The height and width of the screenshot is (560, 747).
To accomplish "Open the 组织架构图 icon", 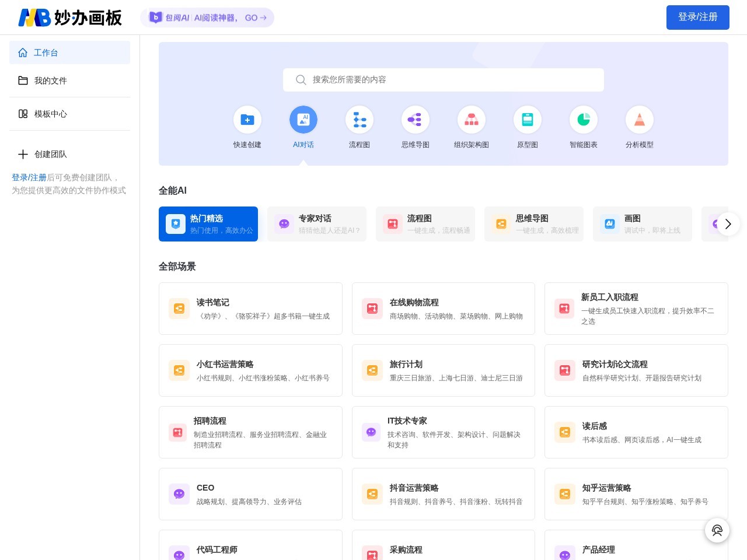I will pyautogui.click(x=472, y=120).
